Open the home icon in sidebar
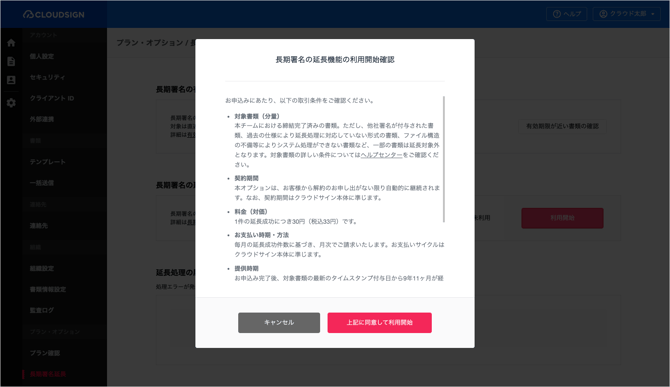This screenshot has width=670, height=387. pos(11,43)
